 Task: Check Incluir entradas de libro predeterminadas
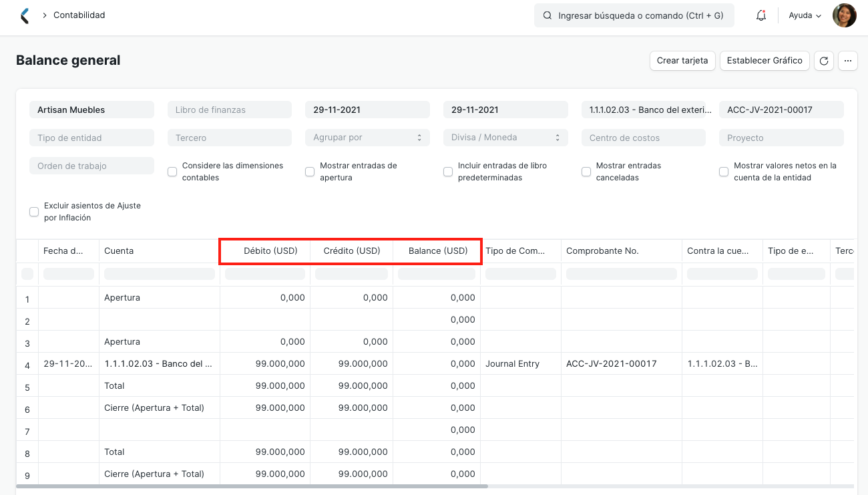tap(448, 172)
